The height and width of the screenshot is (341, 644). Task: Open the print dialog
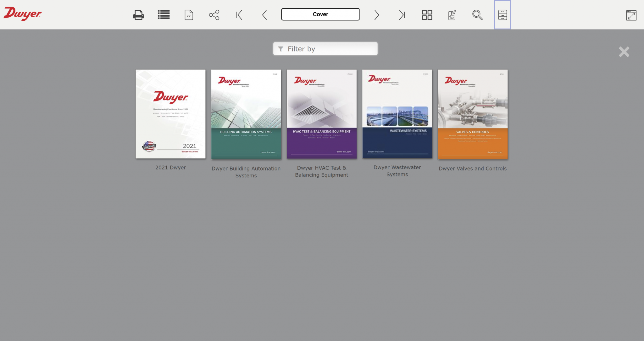click(x=138, y=14)
